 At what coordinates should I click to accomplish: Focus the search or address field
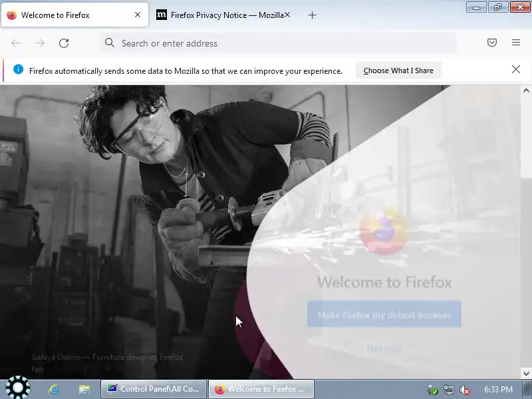point(278,43)
